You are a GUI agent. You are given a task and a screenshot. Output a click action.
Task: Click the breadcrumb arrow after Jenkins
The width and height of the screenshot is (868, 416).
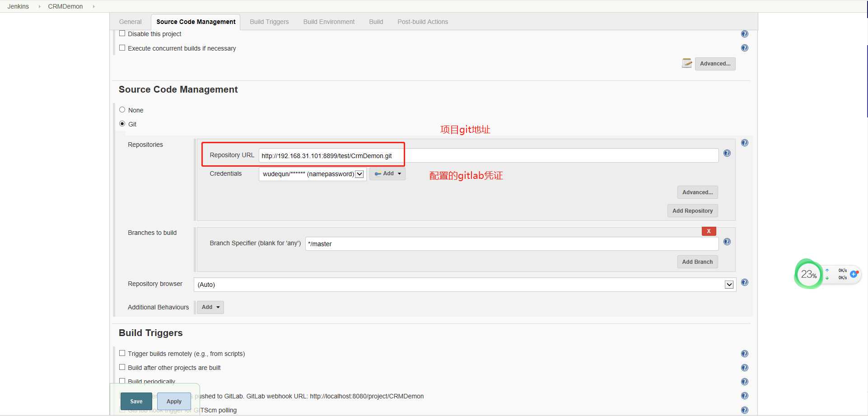[x=39, y=6]
